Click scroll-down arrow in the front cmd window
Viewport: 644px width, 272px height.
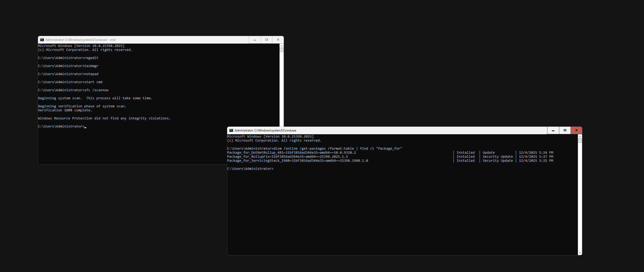[x=580, y=253]
